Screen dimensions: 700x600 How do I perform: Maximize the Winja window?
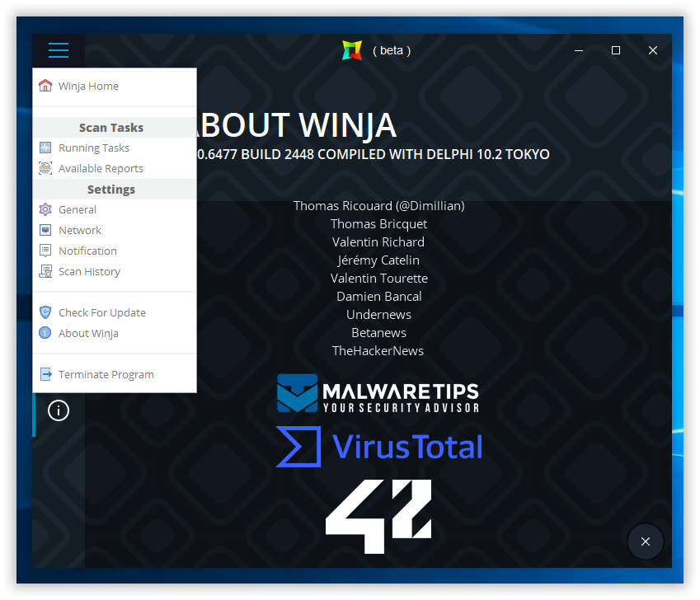[616, 50]
